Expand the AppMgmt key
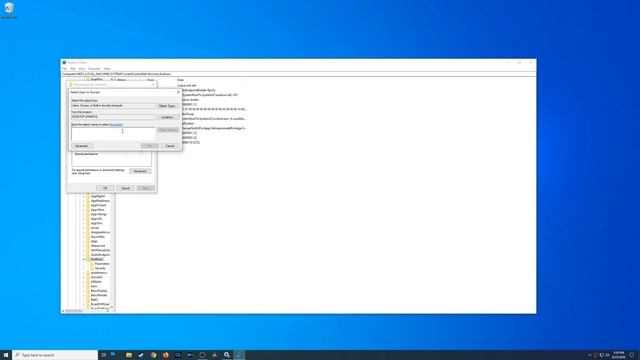Screen dimensions: 640x360 [x=84, y=196]
